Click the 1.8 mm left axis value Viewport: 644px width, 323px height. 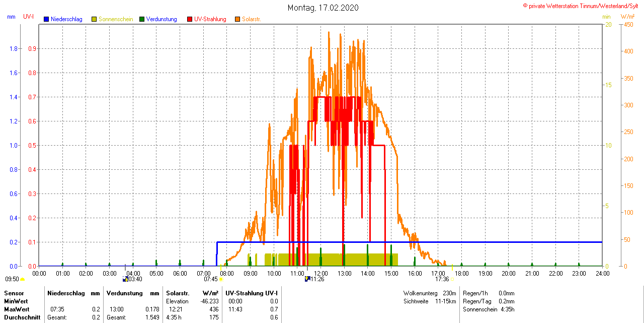[x=14, y=49]
